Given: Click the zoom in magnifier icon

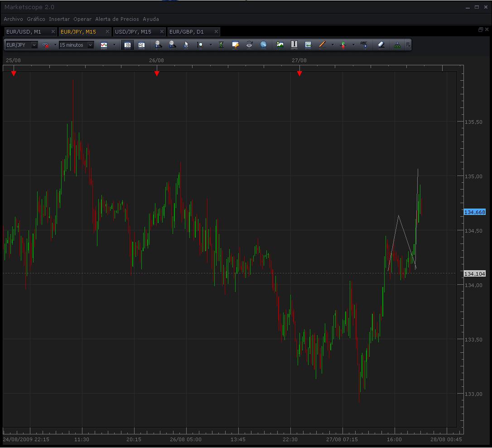Looking at the screenshot, I should point(158,44).
